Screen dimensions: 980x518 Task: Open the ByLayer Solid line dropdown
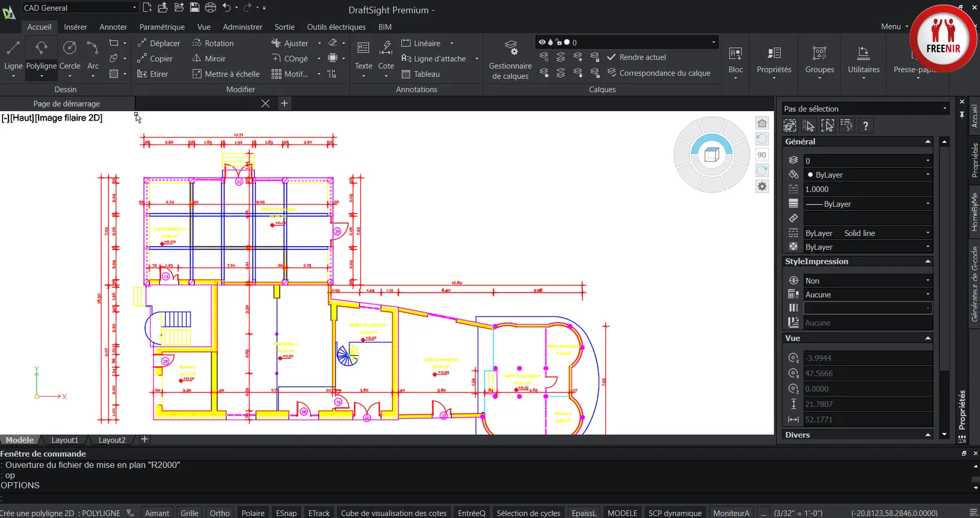pos(868,233)
